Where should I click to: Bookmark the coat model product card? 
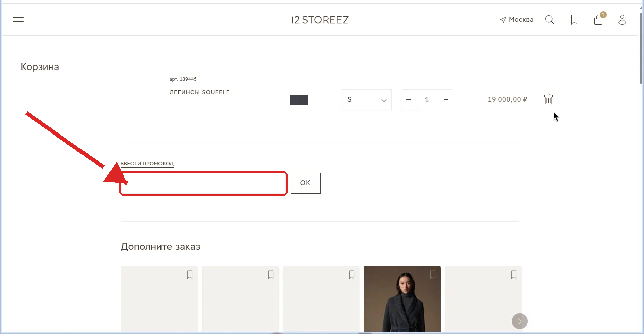click(x=433, y=275)
